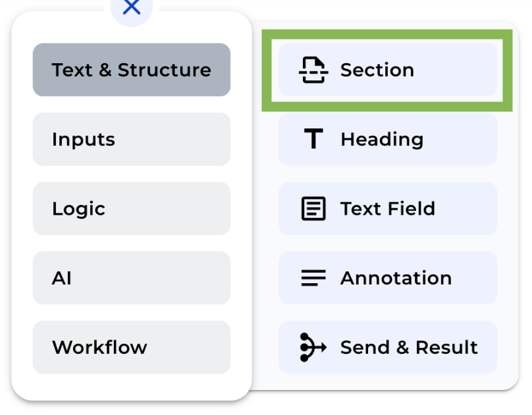
Task: Click the Section printer-style icon
Action: click(x=314, y=70)
